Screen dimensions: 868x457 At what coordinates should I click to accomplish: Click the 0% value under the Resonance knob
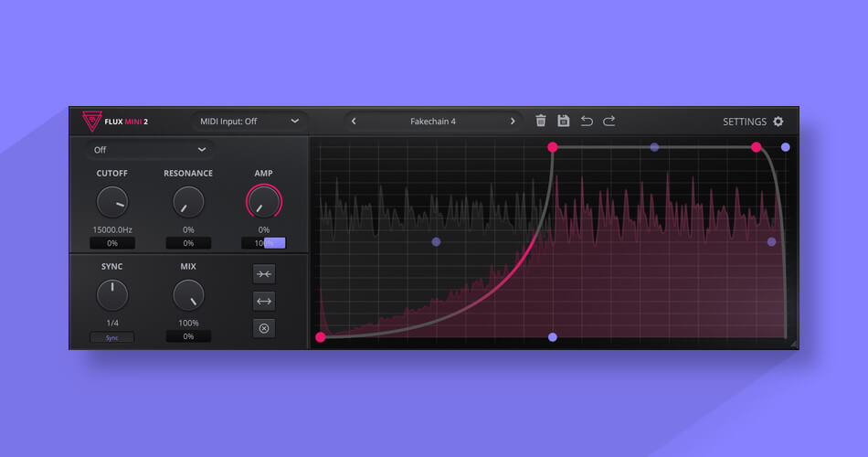[x=188, y=229]
